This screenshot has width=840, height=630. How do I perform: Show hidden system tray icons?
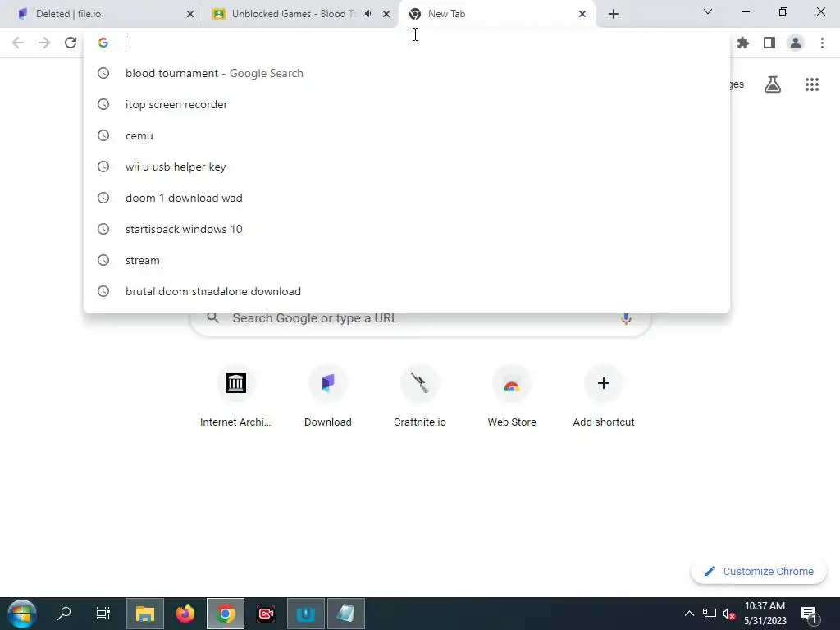pyautogui.click(x=689, y=614)
